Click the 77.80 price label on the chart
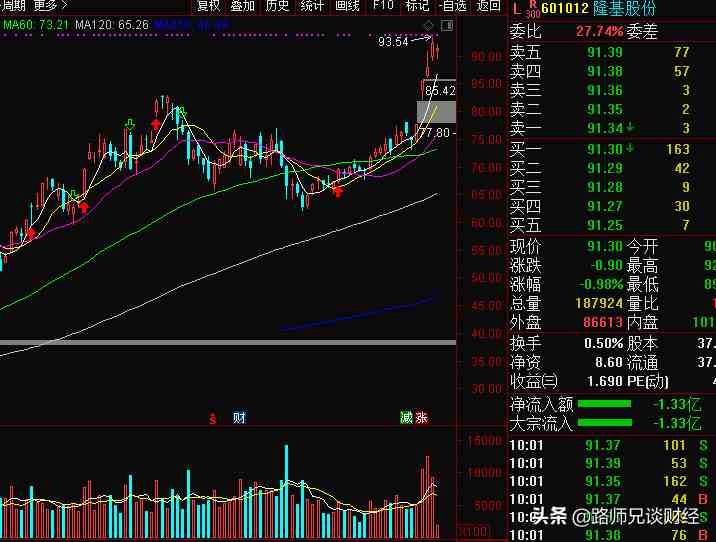Viewport: 716px width, 542px height. (435, 133)
